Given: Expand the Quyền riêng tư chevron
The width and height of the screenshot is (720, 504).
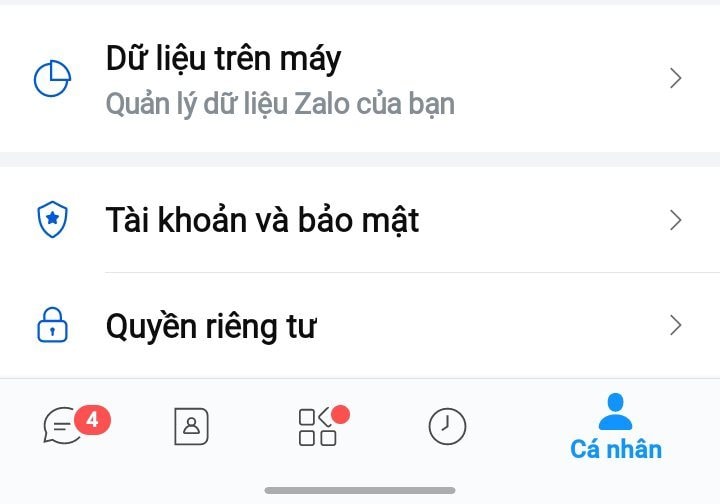Looking at the screenshot, I should tap(675, 325).
